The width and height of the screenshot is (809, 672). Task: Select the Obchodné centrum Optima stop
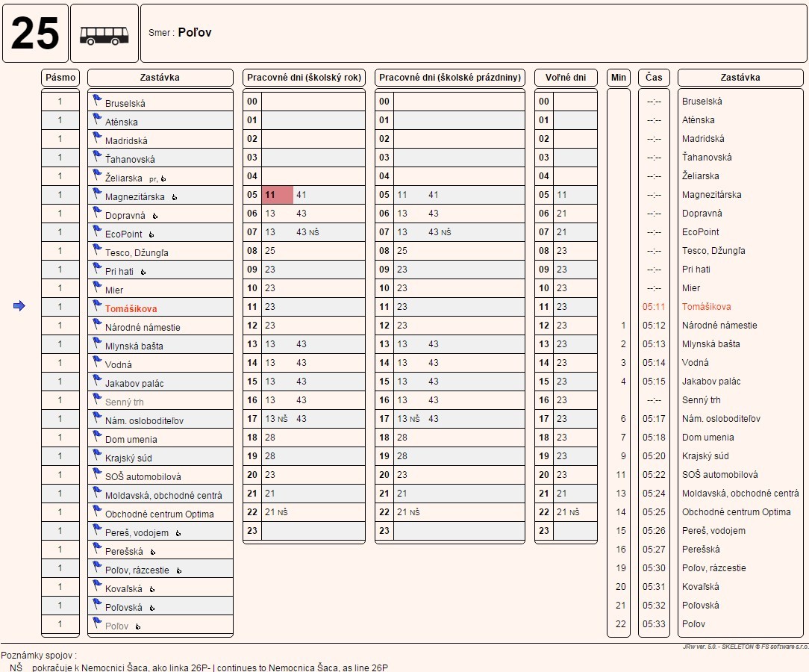(x=159, y=514)
